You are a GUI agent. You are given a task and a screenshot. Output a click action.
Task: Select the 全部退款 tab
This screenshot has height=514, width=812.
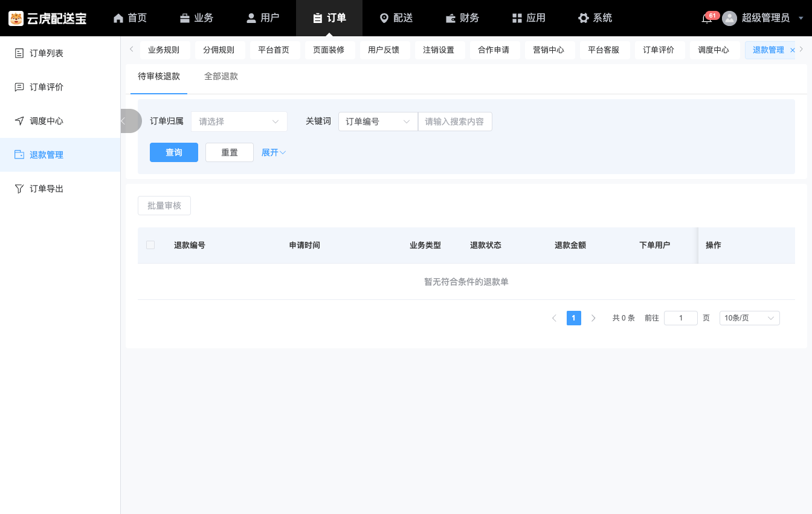(x=221, y=76)
